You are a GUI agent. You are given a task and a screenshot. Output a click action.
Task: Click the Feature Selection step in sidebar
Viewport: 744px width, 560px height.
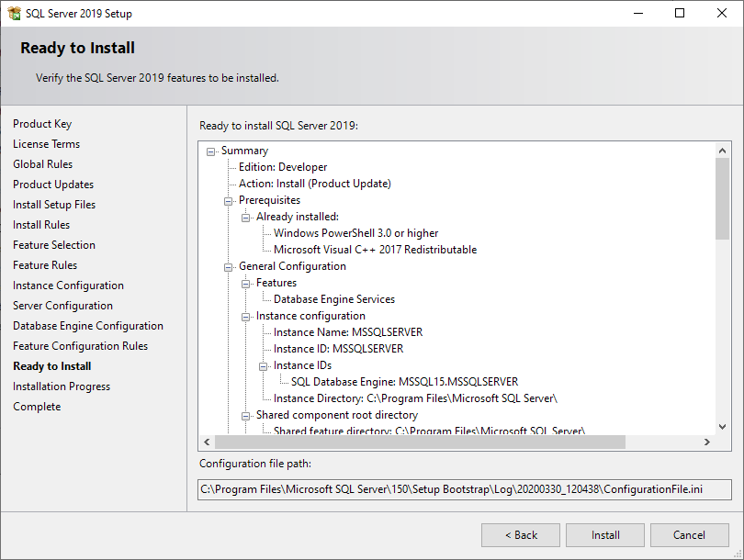click(54, 245)
